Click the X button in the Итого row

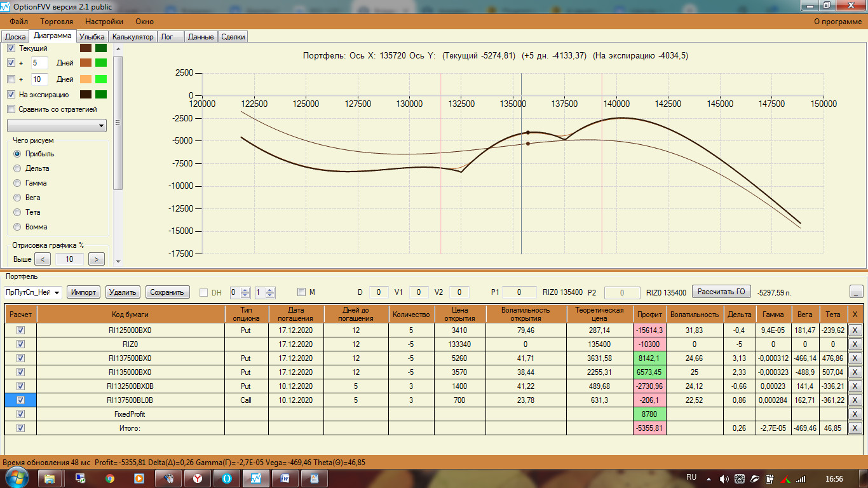[x=855, y=428]
